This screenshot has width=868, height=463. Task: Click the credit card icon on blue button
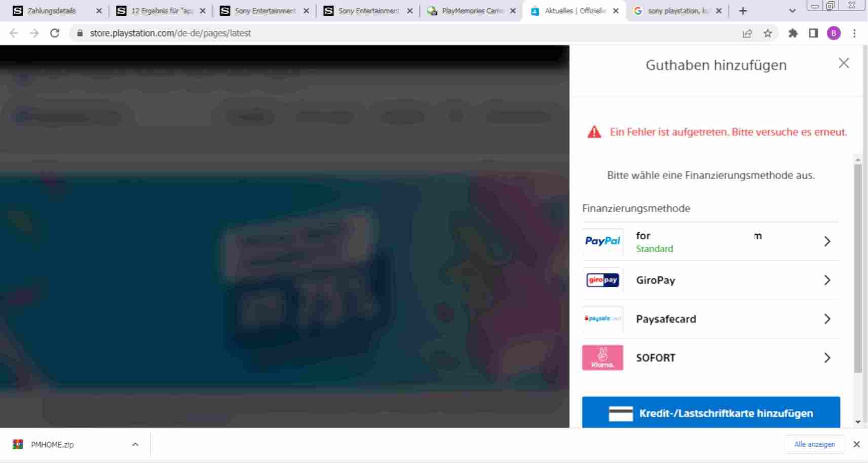621,414
